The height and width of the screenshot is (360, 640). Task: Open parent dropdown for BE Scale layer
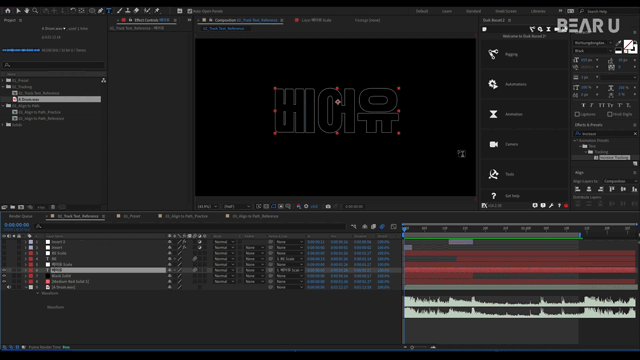pos(289,253)
